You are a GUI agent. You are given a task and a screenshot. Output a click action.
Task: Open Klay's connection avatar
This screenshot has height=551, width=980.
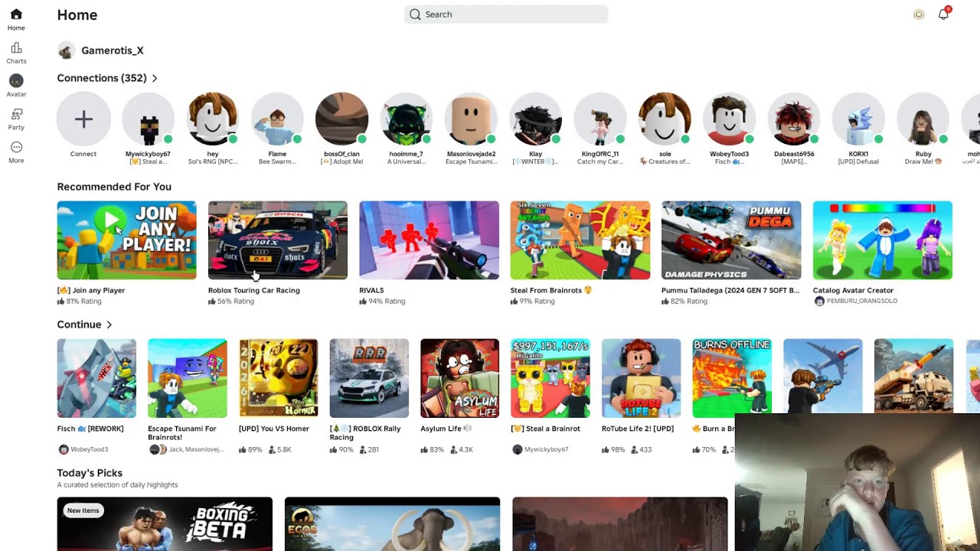pyautogui.click(x=536, y=119)
